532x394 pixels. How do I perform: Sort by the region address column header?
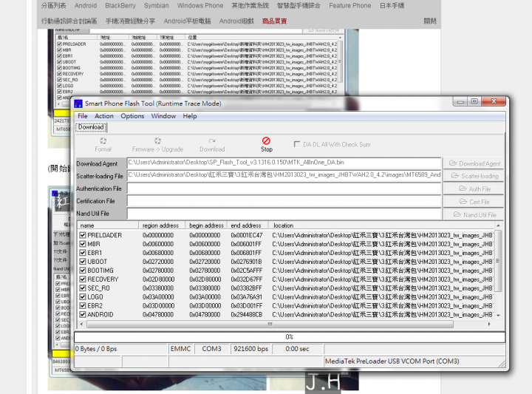click(x=162, y=225)
